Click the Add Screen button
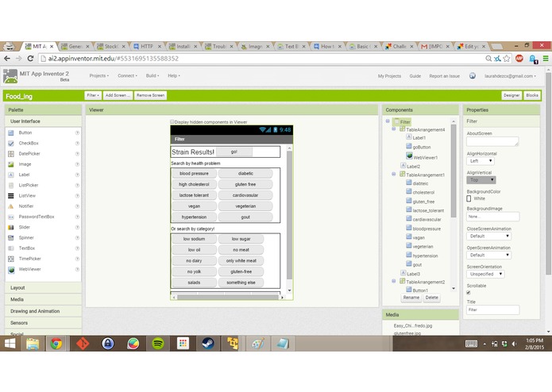The height and width of the screenshot is (392, 552). (118, 95)
